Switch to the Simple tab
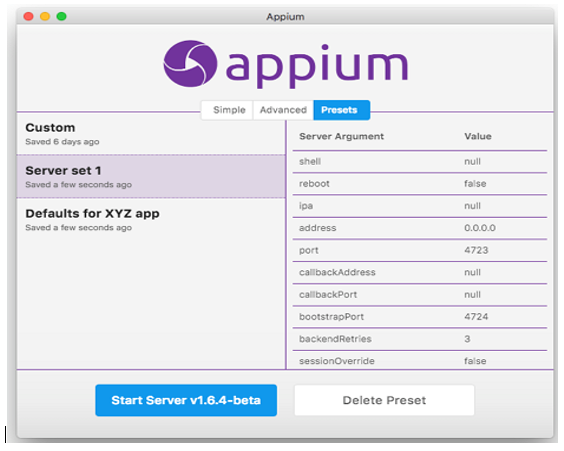 [x=229, y=110]
